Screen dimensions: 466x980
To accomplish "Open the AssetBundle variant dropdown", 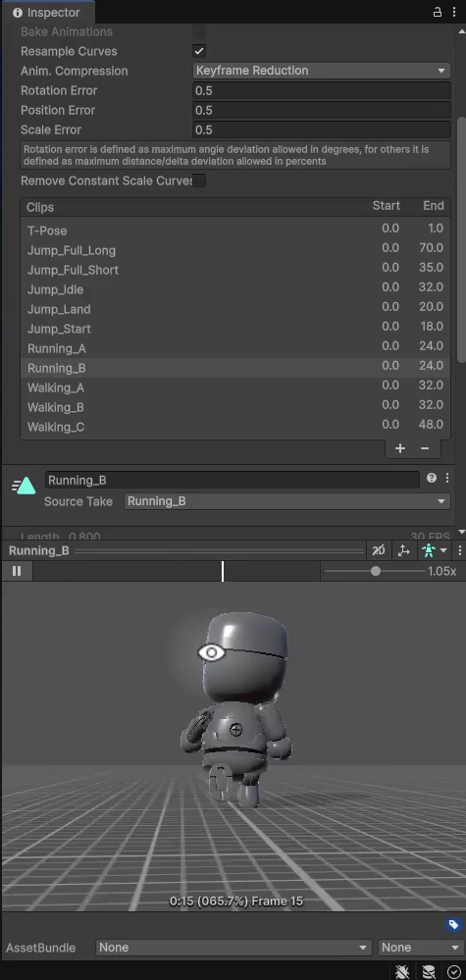I will tap(421, 948).
